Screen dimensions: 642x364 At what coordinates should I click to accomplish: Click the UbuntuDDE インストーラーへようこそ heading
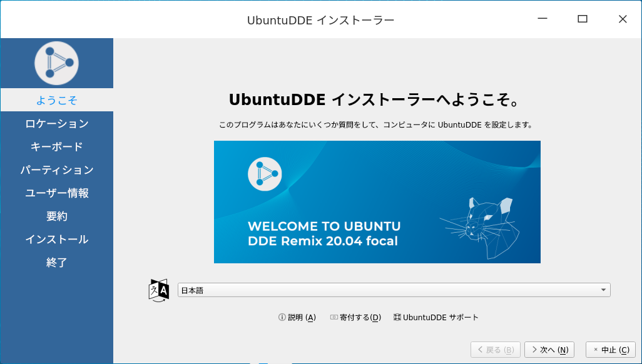pyautogui.click(x=375, y=100)
